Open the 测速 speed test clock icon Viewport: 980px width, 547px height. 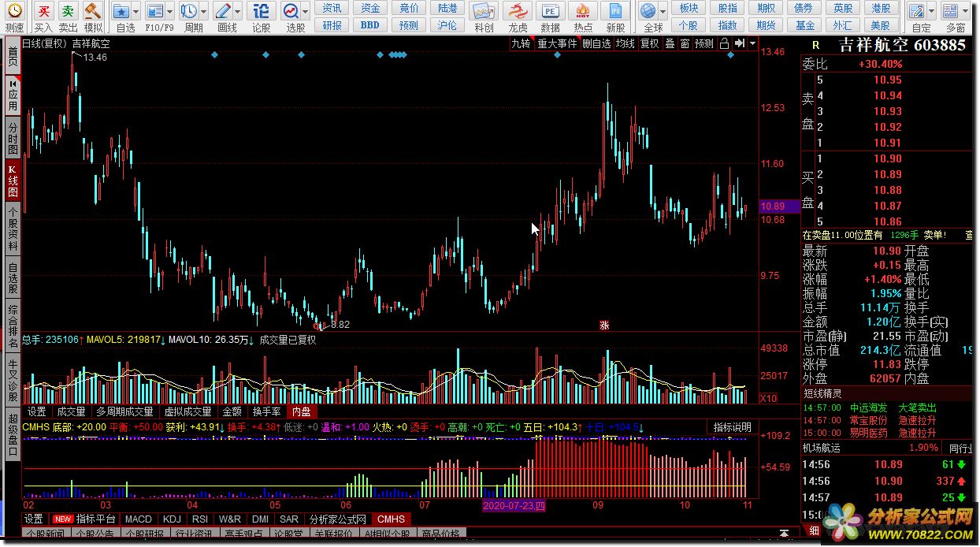pyautogui.click(x=14, y=11)
